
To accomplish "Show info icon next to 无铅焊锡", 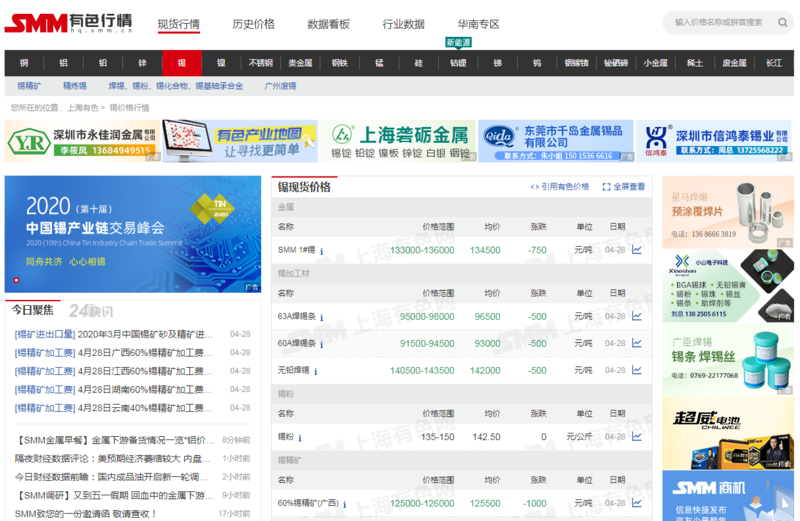I will point(316,371).
